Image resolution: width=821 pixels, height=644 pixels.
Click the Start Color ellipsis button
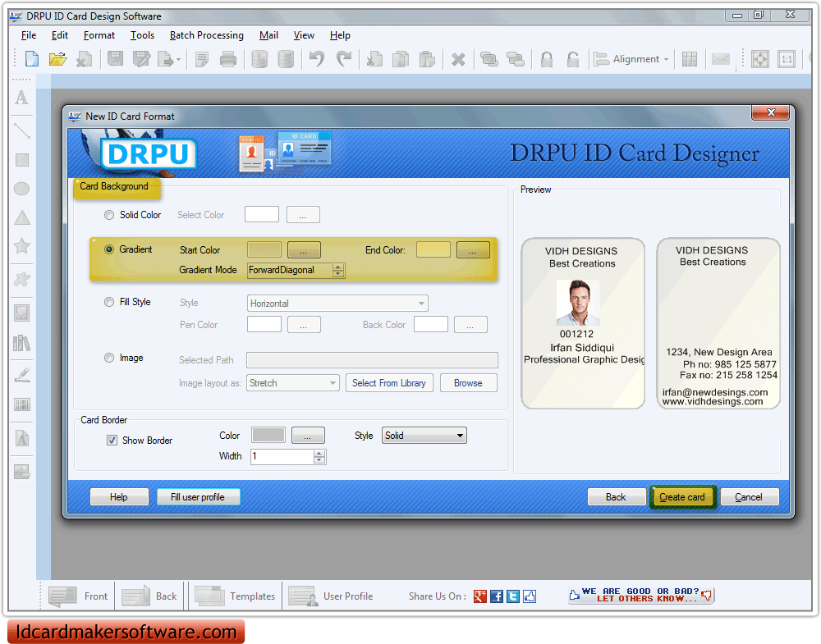click(x=304, y=250)
